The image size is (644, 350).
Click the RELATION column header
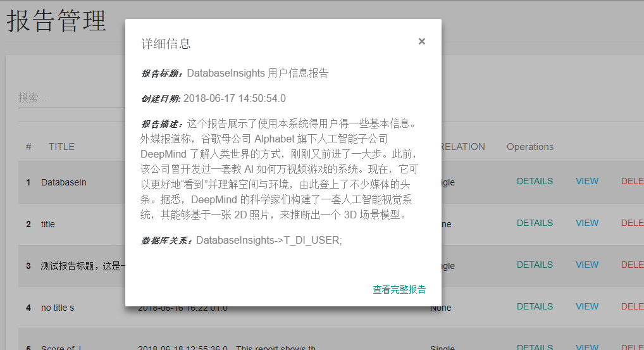(463, 147)
